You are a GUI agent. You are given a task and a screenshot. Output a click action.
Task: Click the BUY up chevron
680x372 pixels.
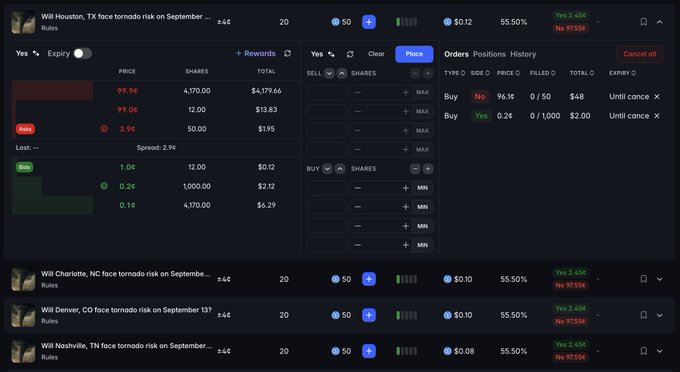pyautogui.click(x=340, y=169)
